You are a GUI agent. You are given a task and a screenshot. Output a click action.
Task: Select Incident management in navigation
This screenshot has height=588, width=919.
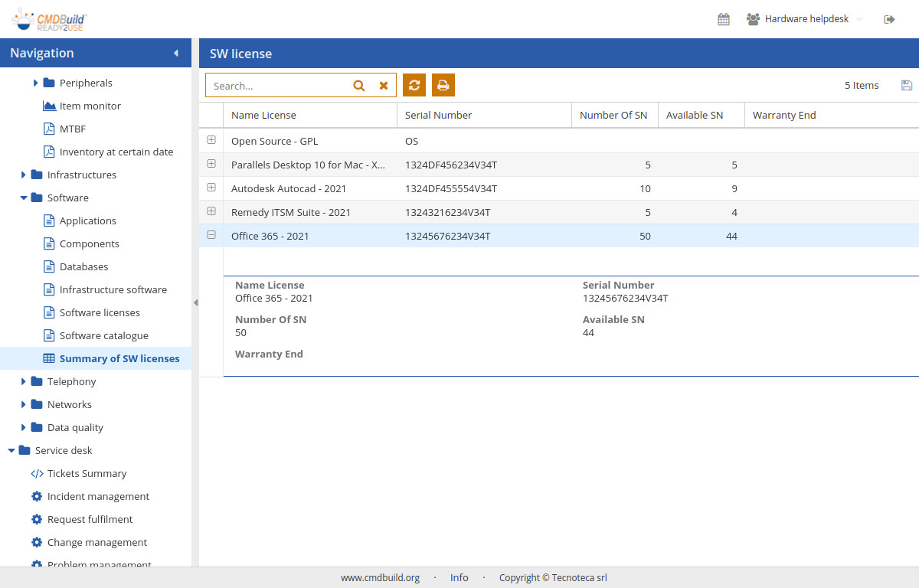click(x=98, y=496)
